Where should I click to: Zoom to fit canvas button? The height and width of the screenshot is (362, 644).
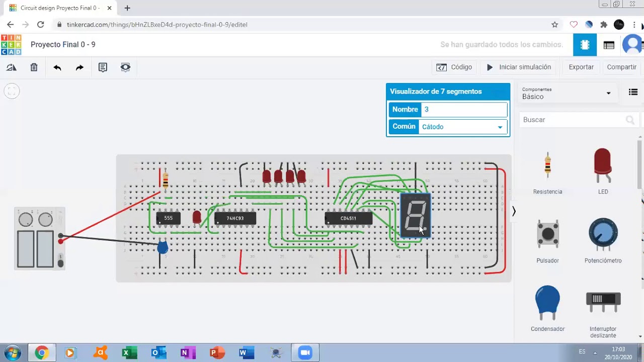(x=12, y=91)
